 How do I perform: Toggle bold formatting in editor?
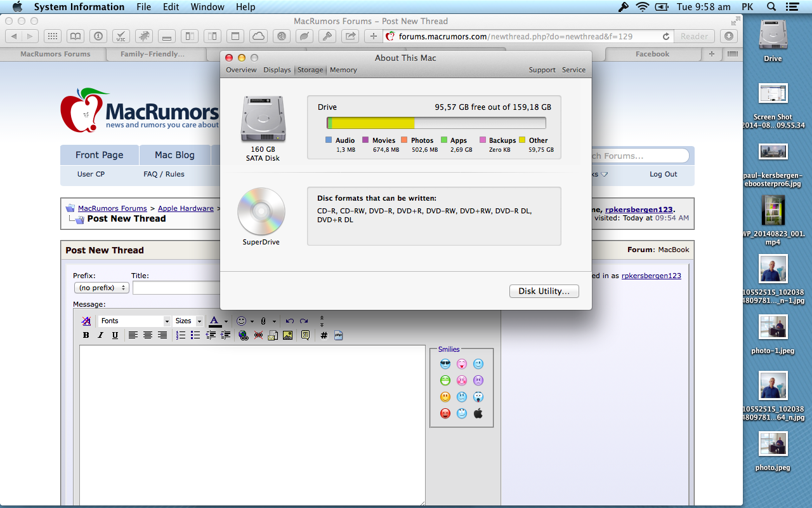(86, 335)
